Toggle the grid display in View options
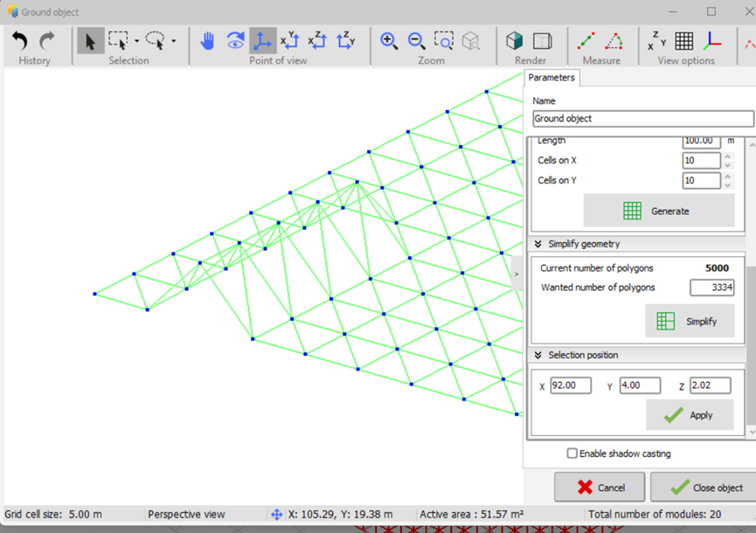The width and height of the screenshot is (756, 533). point(684,40)
